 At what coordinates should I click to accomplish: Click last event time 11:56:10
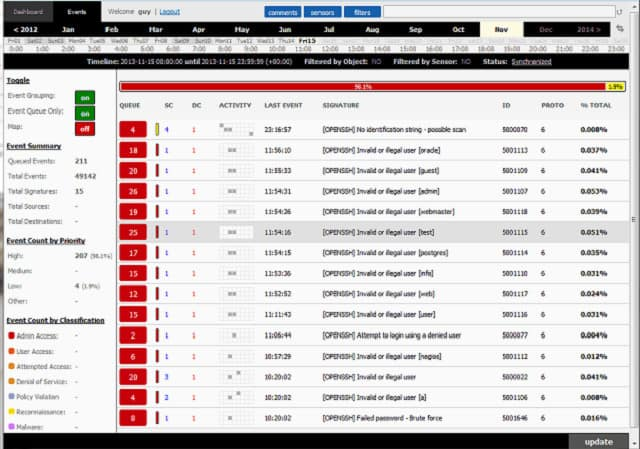[278, 150]
